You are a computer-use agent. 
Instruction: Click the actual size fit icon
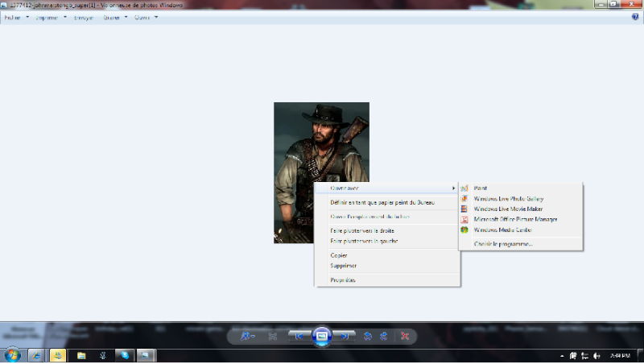pos(272,337)
